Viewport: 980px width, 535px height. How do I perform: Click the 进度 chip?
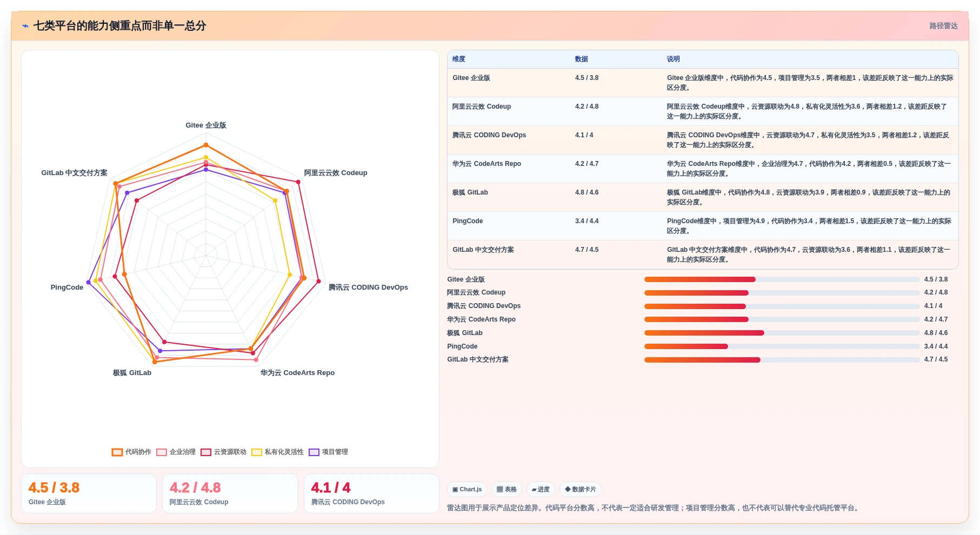pyautogui.click(x=541, y=490)
